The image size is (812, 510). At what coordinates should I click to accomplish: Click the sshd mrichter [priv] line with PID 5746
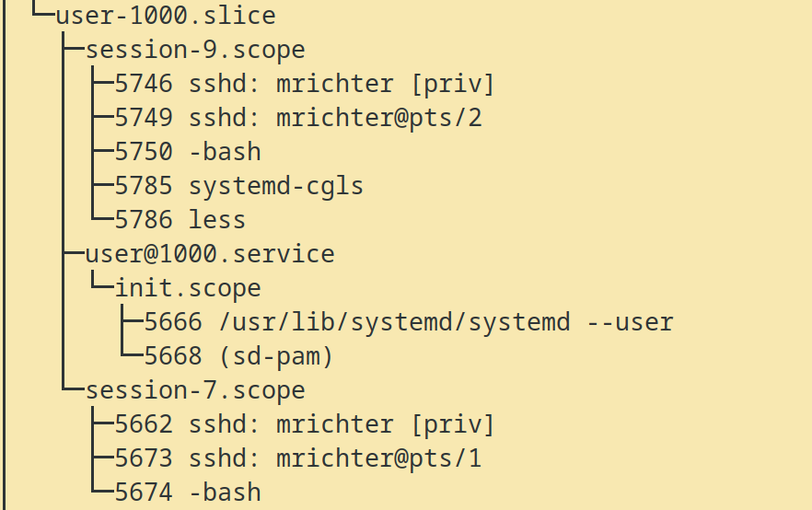(305, 84)
